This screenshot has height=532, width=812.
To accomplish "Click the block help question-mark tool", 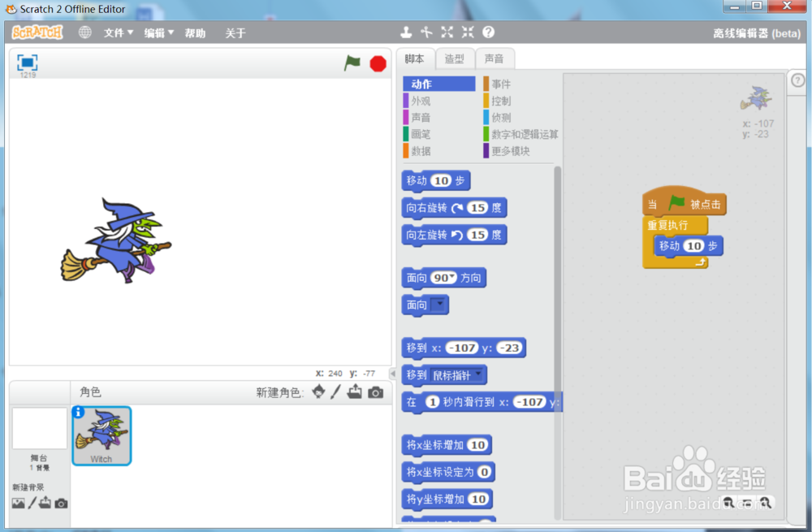I will pos(488,32).
